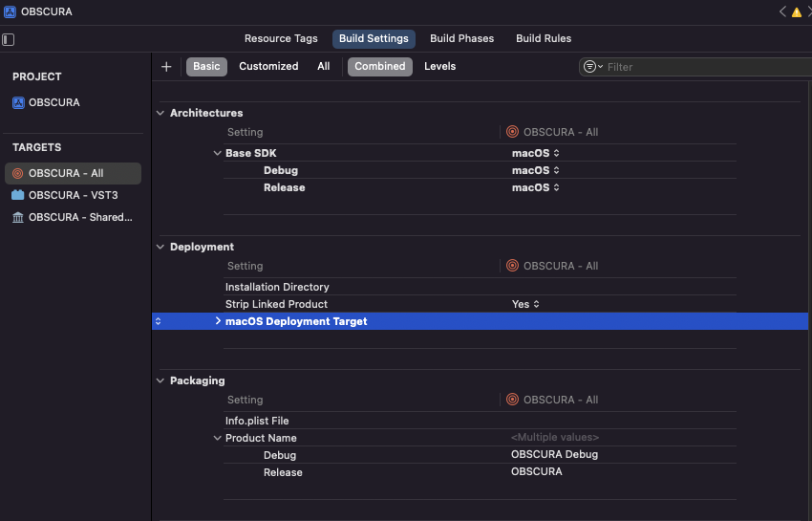Select Debug row under Product Name
812x521 pixels.
click(480, 455)
